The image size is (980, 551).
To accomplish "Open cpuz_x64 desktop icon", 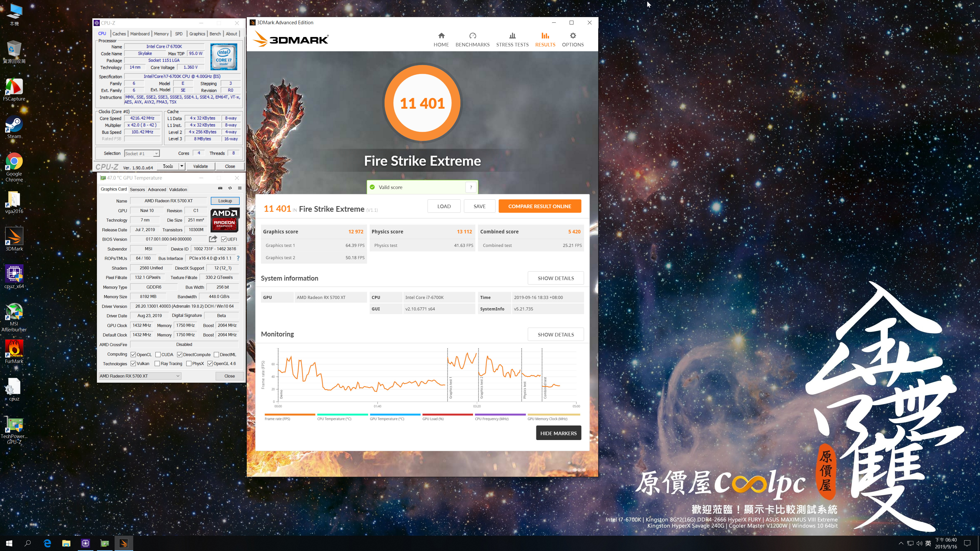I will pos(14,277).
